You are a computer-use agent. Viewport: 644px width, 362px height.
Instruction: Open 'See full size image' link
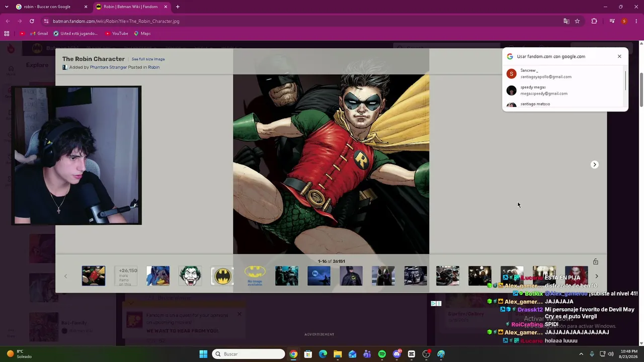[x=148, y=59]
